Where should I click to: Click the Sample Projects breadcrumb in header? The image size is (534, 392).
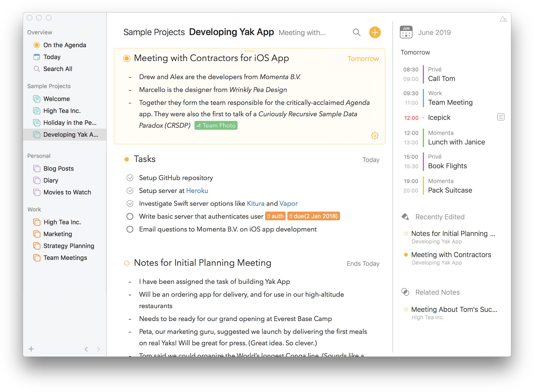click(x=154, y=32)
